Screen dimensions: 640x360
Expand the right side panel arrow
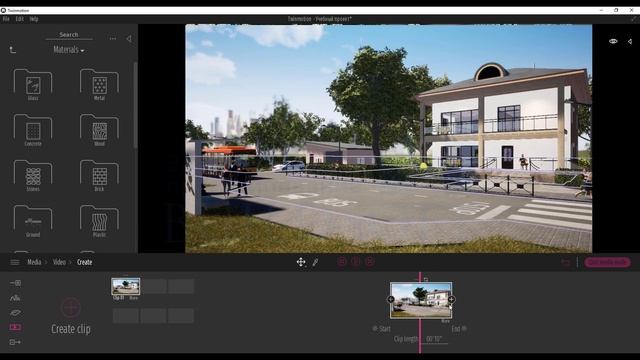(x=630, y=41)
